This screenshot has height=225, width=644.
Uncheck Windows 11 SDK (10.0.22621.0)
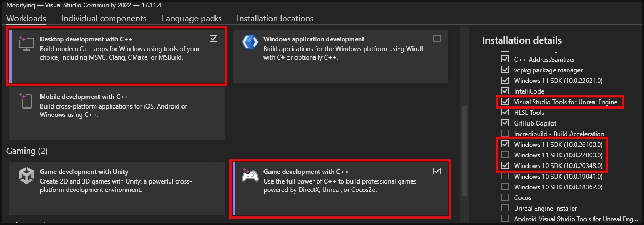click(x=505, y=81)
